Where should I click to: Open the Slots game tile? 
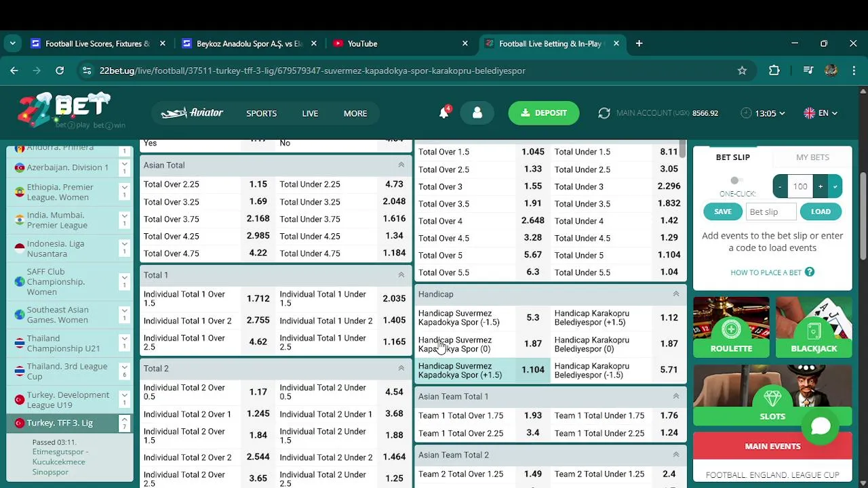[772, 395]
